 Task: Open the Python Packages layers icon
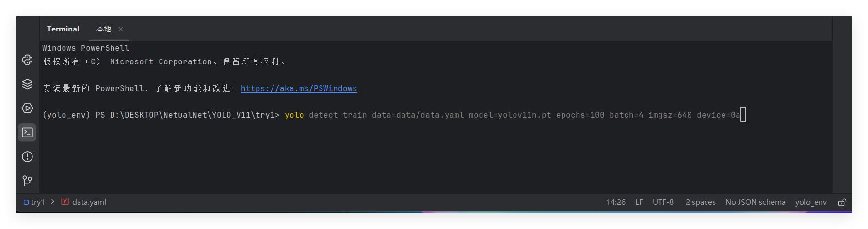(x=27, y=84)
